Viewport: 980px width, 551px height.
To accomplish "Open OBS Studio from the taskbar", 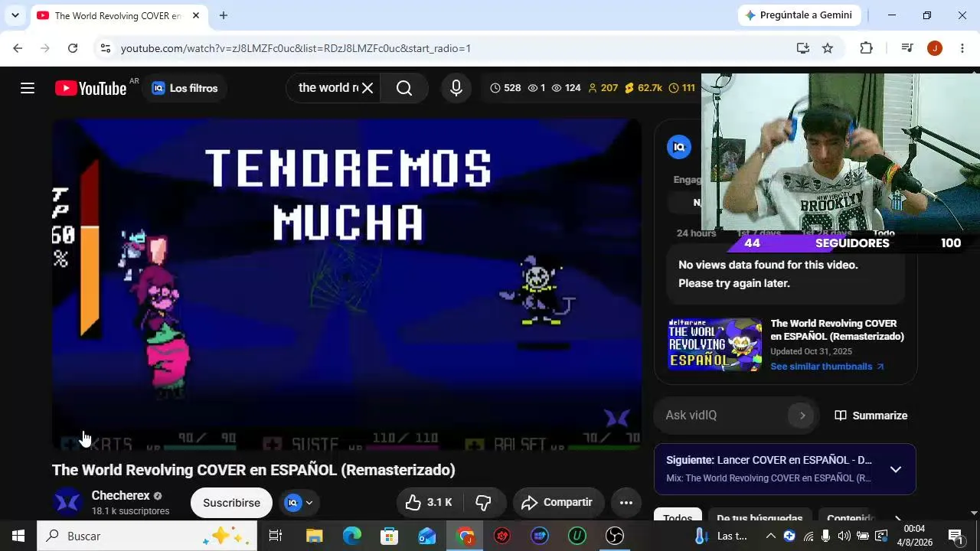I will pyautogui.click(x=615, y=536).
